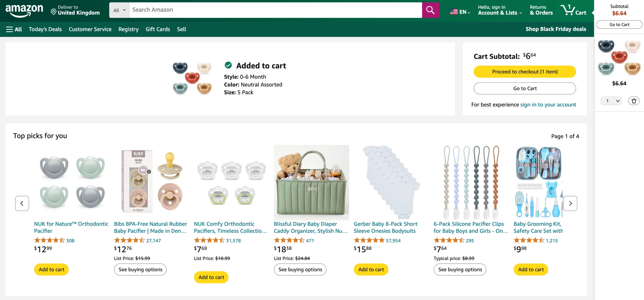Image resolution: width=644 pixels, height=300 pixels.
Task: Select Gift Cards in navigation bar
Action: (x=158, y=29)
